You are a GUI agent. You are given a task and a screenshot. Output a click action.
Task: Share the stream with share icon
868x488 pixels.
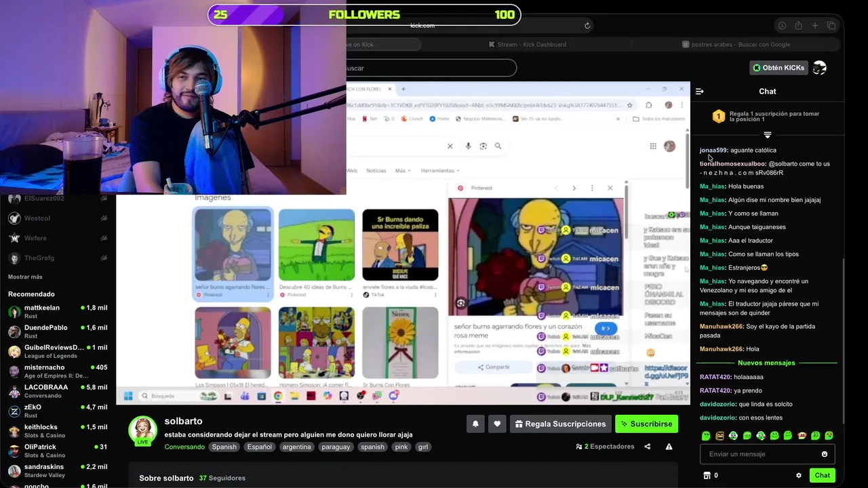[647, 447]
